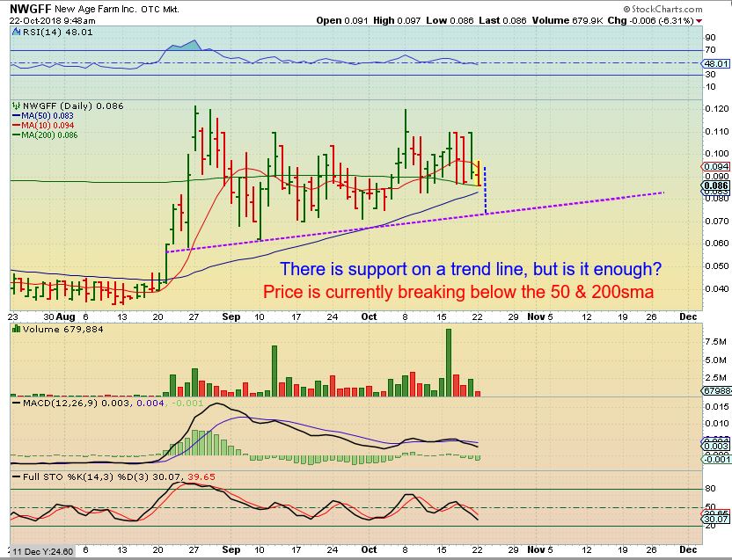Click the High 0.097 value
This screenshot has width=732, height=560.
pos(397,21)
